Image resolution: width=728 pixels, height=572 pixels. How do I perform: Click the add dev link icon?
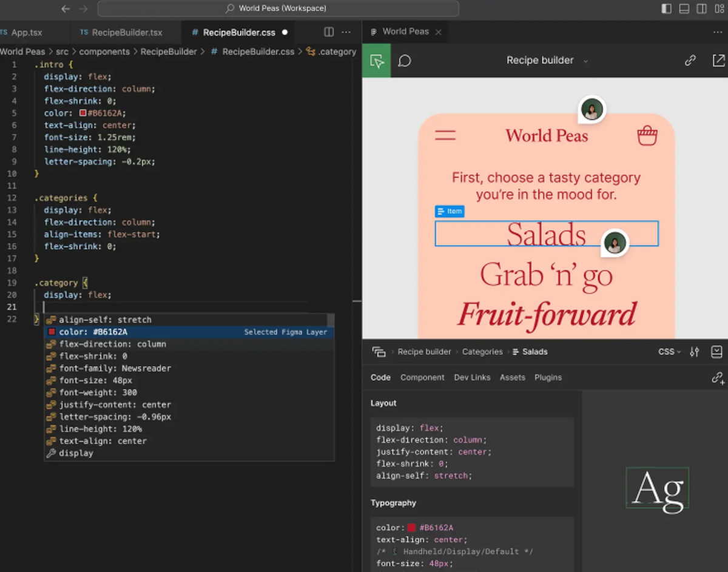(718, 378)
